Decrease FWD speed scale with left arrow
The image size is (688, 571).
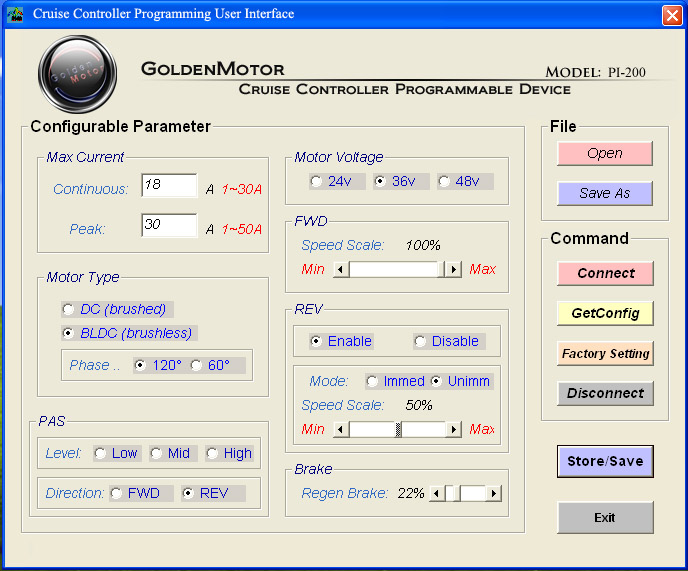coord(341,269)
